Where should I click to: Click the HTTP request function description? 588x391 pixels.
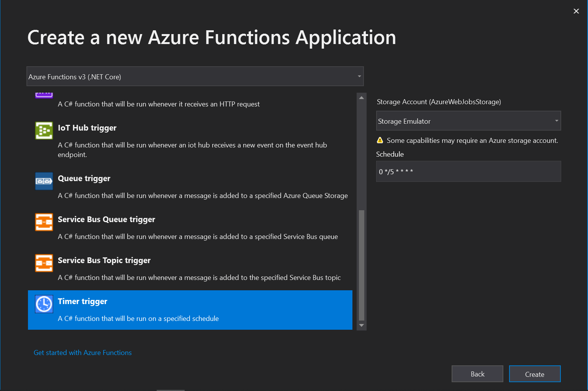[x=159, y=104]
